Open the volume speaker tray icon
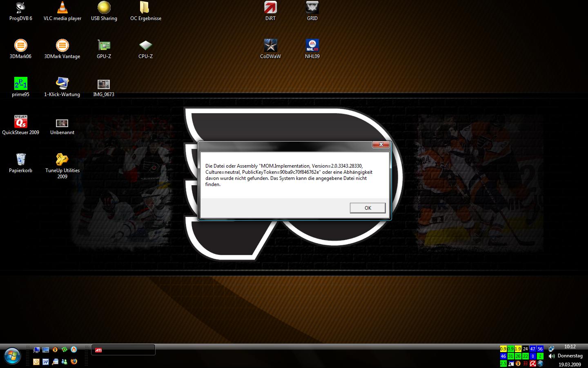The image size is (588, 368). click(551, 356)
